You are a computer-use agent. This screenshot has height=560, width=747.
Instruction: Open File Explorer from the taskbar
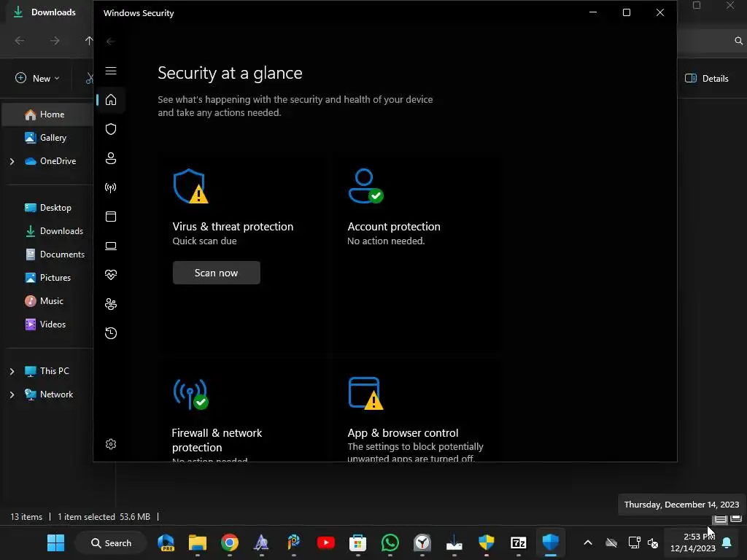198,542
